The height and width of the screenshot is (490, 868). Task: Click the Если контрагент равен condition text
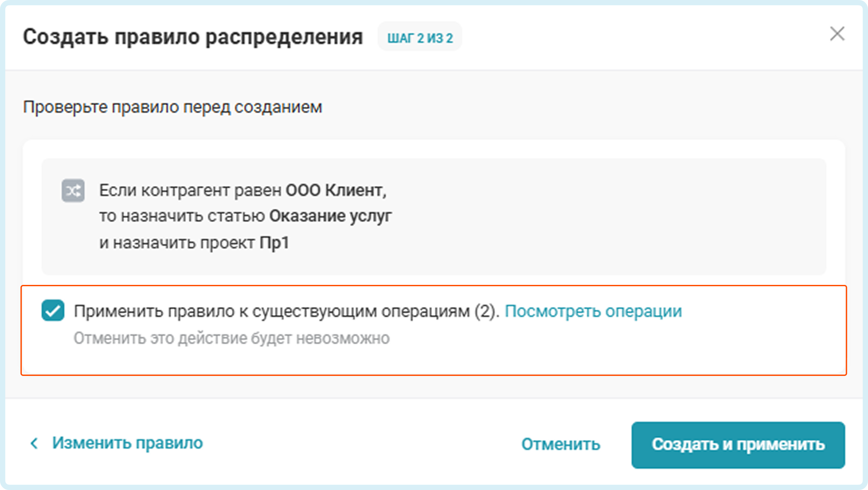[190, 190]
